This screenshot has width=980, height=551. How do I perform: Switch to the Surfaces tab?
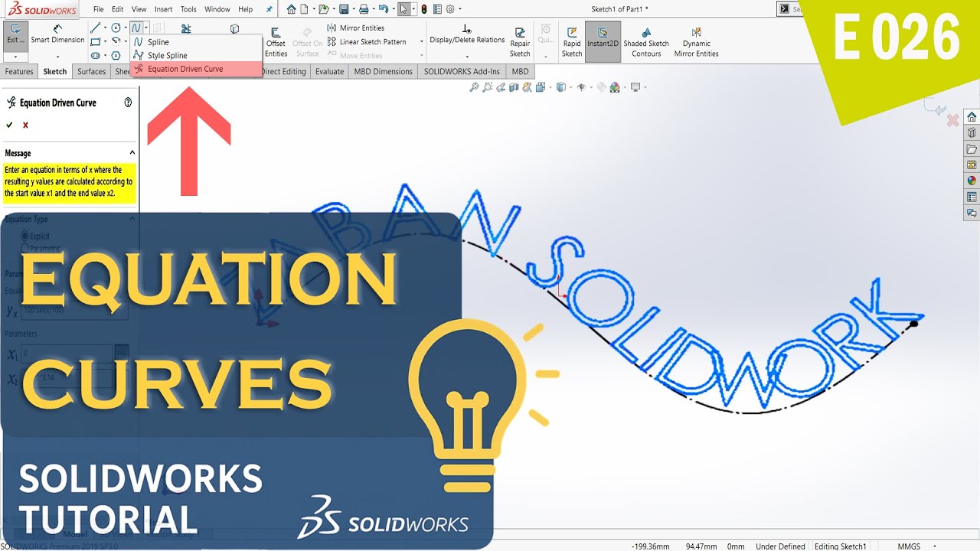click(x=91, y=71)
